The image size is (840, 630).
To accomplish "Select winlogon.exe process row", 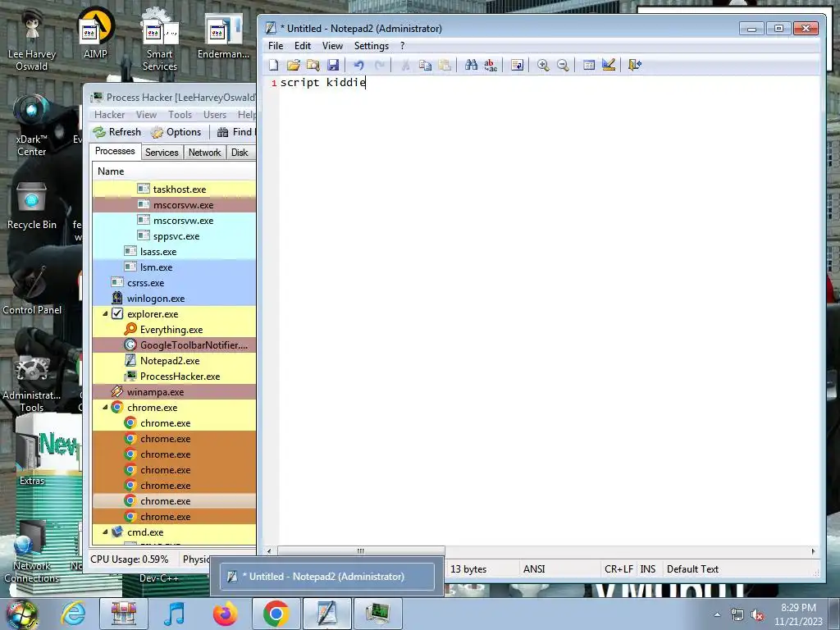I will [x=174, y=299].
